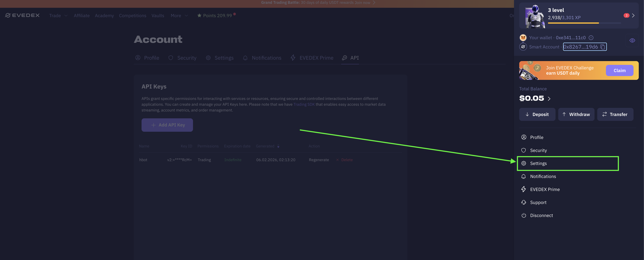Click the Notifications bell in side panel
644x260 pixels.
click(524, 176)
